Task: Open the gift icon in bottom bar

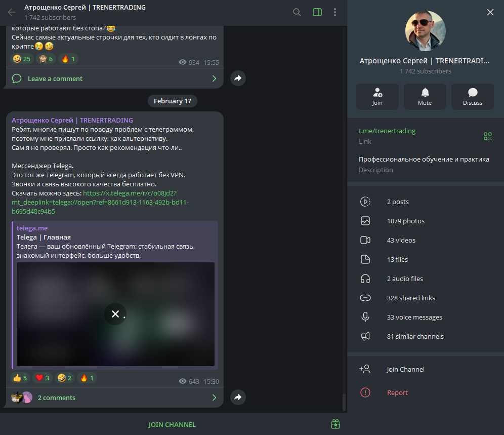Action: (335, 424)
